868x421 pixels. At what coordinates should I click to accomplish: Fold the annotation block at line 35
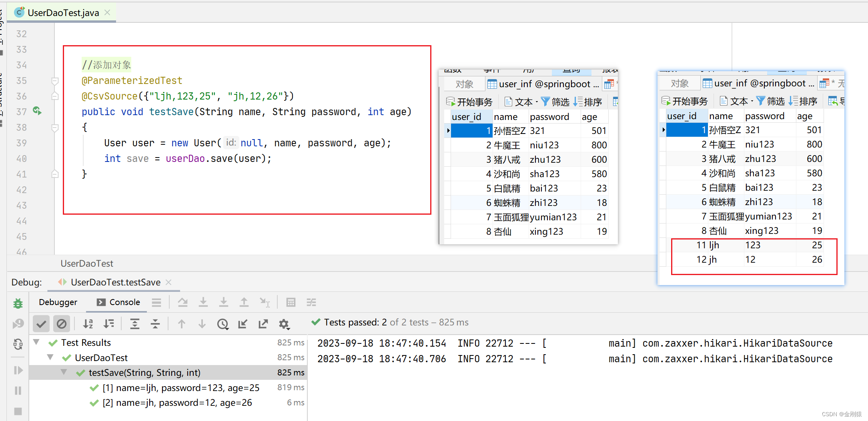pos(55,81)
